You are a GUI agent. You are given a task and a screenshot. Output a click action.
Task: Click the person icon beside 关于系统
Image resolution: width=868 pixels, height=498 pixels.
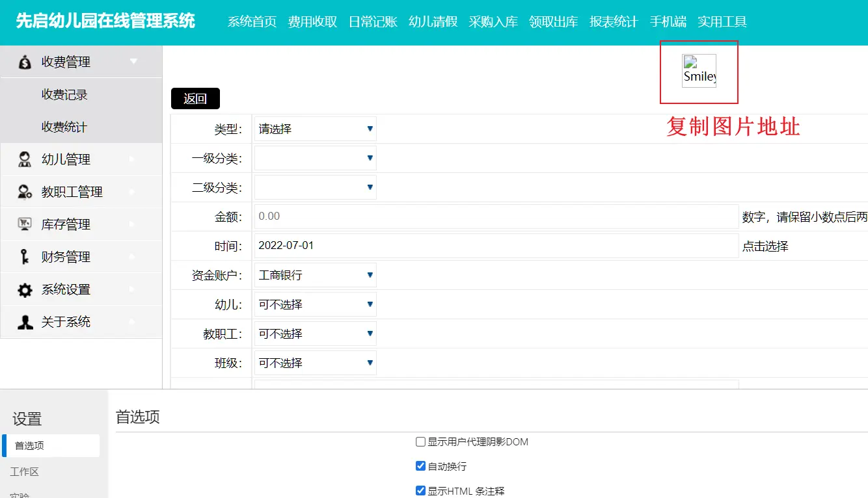tap(25, 322)
